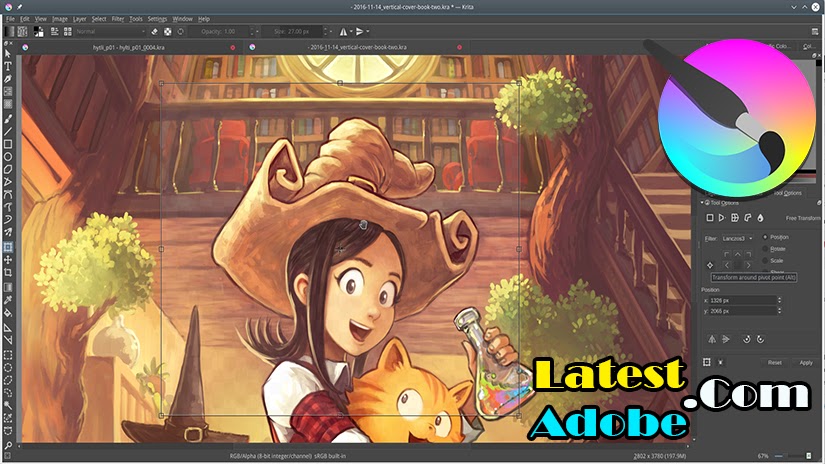Click the Reset transform button
The width and height of the screenshot is (825, 464).
[x=774, y=362]
